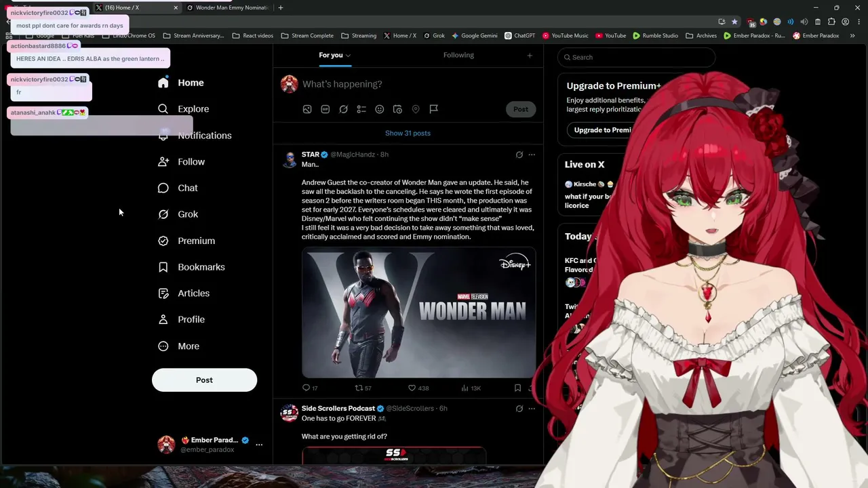Go to Explore in the sidebar
Viewport: 868px width, 488px height.
pyautogui.click(x=183, y=109)
